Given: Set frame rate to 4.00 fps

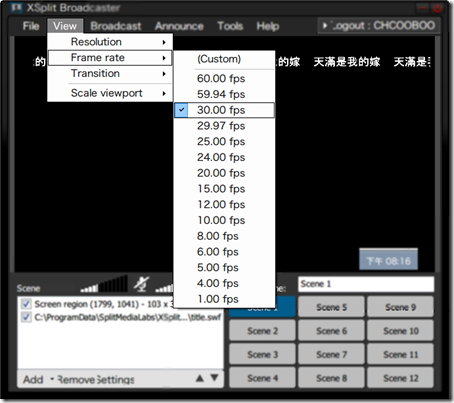Looking at the screenshot, I should [x=224, y=283].
